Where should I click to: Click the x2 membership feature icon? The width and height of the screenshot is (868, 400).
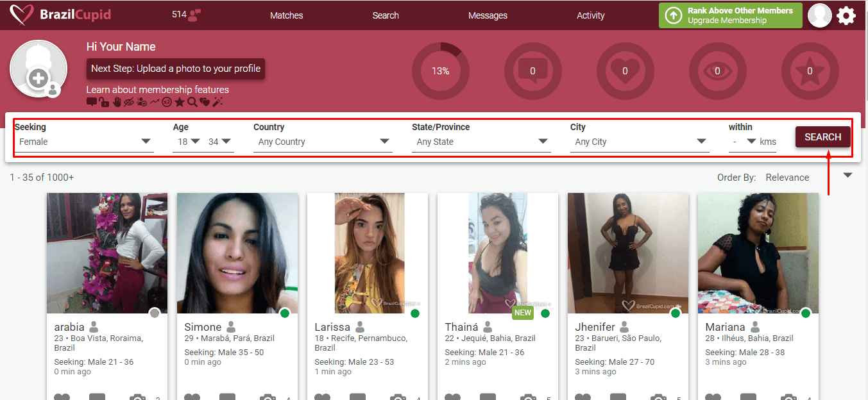point(167,101)
